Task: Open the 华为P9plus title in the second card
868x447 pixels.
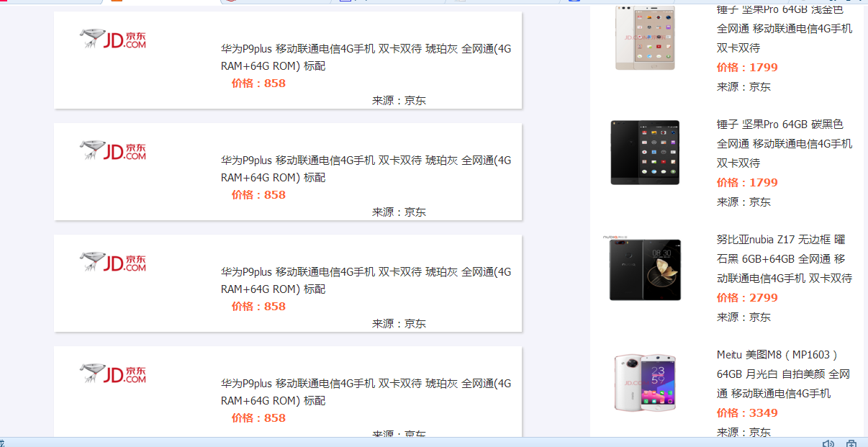Action: (x=366, y=169)
